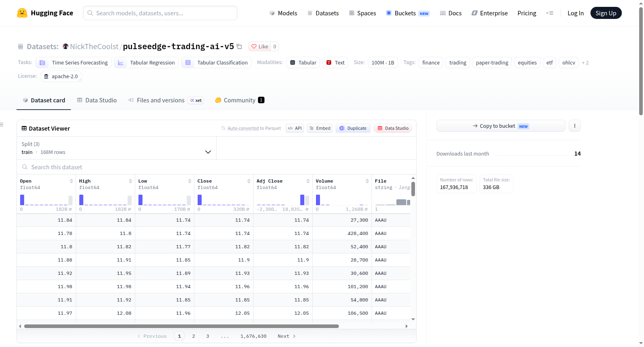Open the three-dot options menu beside Copy to bucket
Viewport: 644px width, 347px height.
coord(574,126)
